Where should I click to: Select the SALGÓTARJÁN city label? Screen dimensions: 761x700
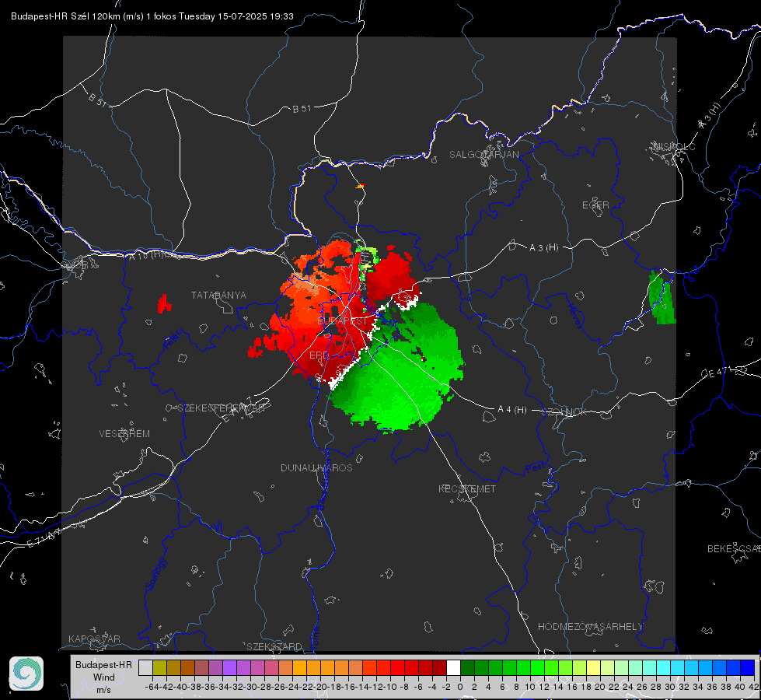point(483,155)
